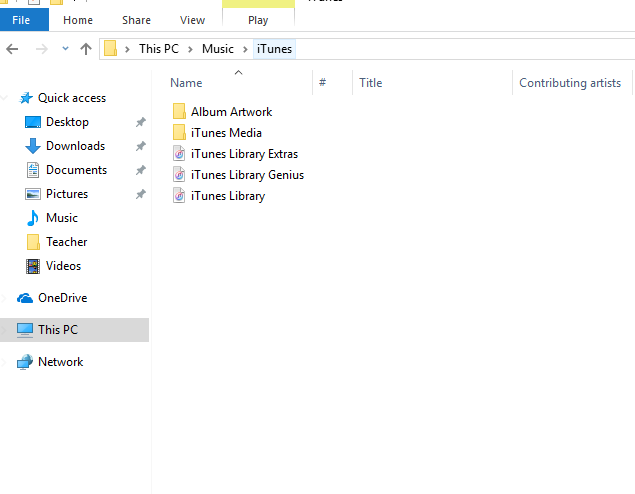Go back with the Back arrow
The image size is (635, 494).
[x=12, y=49]
